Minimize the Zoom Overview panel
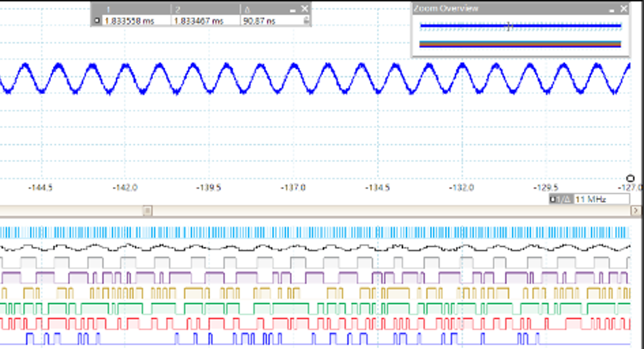Viewport: 644px width, 349px height. (611, 9)
